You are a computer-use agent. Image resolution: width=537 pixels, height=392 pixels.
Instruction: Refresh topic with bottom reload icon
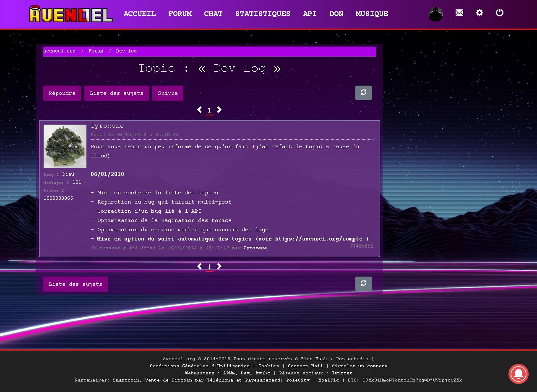pos(363,284)
